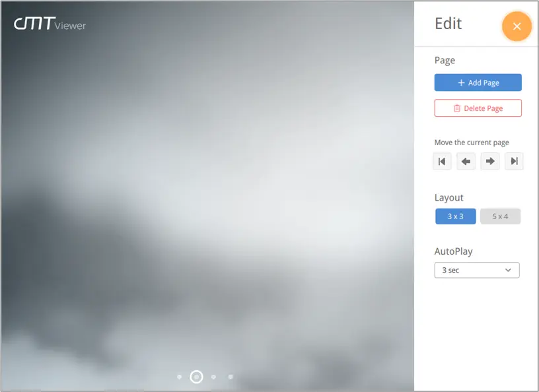Click the Page section heading
Screen dimensions: 539x392
[445, 61]
